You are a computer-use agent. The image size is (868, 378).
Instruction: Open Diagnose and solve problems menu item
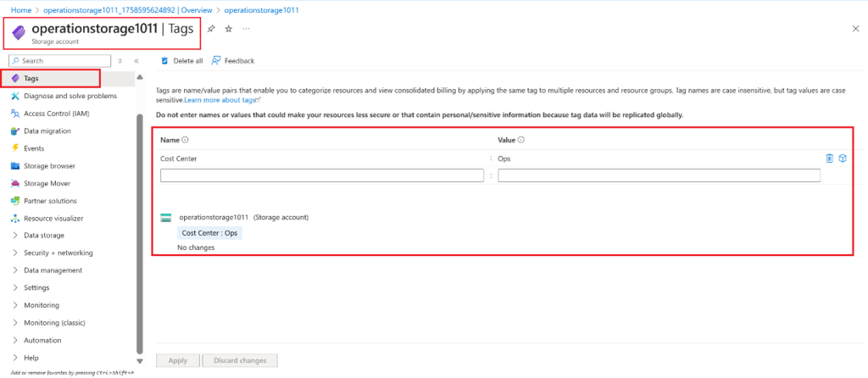(x=70, y=97)
